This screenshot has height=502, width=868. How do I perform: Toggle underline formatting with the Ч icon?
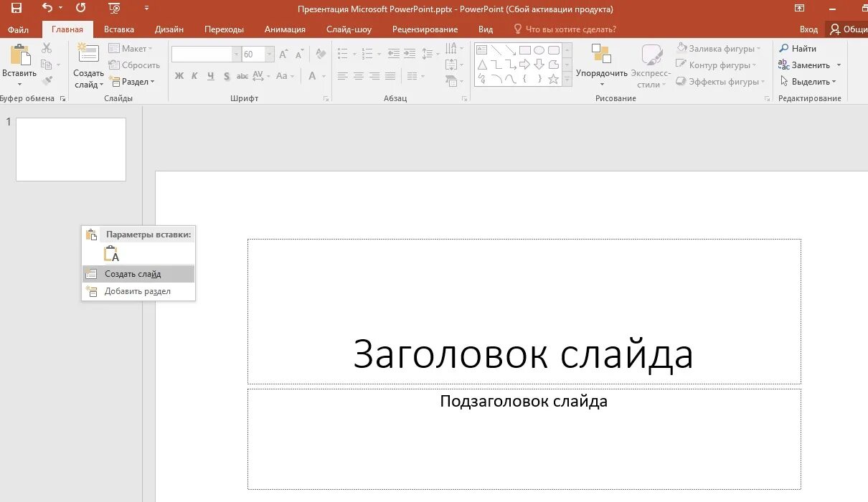click(209, 75)
